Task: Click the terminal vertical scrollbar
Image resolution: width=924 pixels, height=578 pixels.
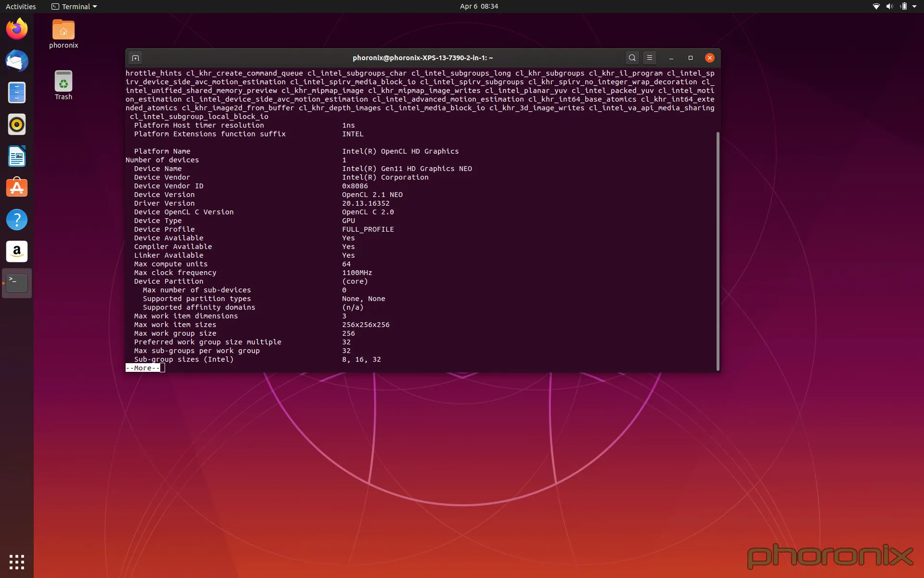Action: (x=718, y=250)
